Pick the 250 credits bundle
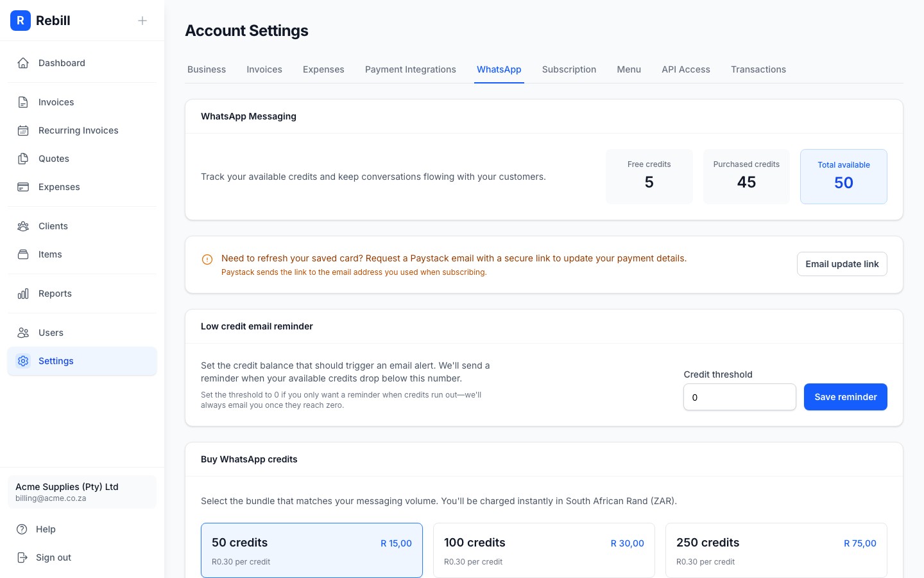The image size is (924, 578). (776, 550)
